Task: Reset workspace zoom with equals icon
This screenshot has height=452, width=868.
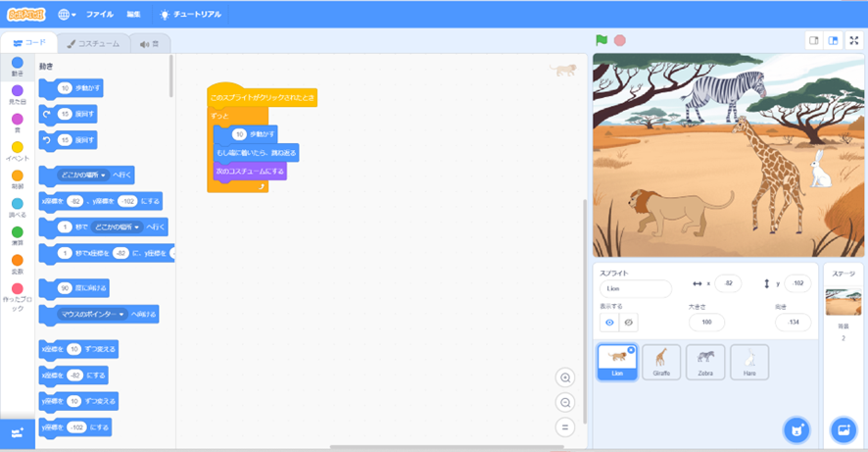Action: tap(564, 427)
